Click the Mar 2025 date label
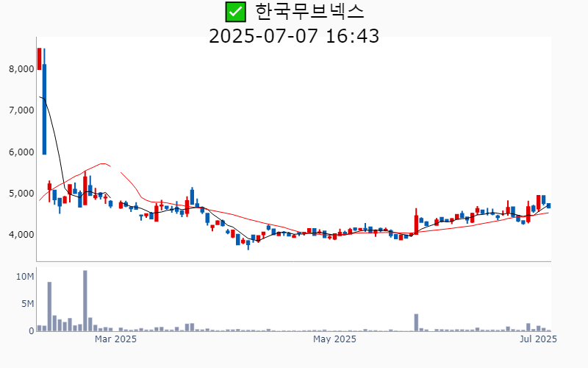The image size is (588, 368). [115, 339]
